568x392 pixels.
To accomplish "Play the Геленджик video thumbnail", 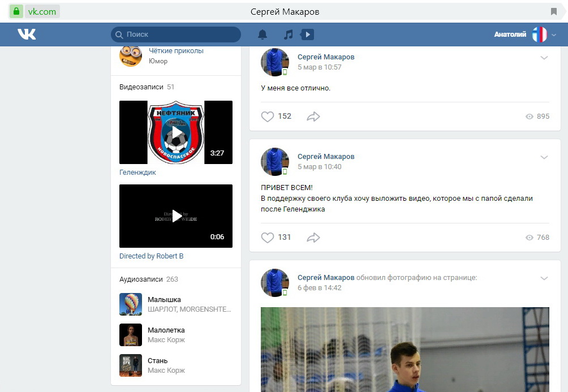I will 176,132.
